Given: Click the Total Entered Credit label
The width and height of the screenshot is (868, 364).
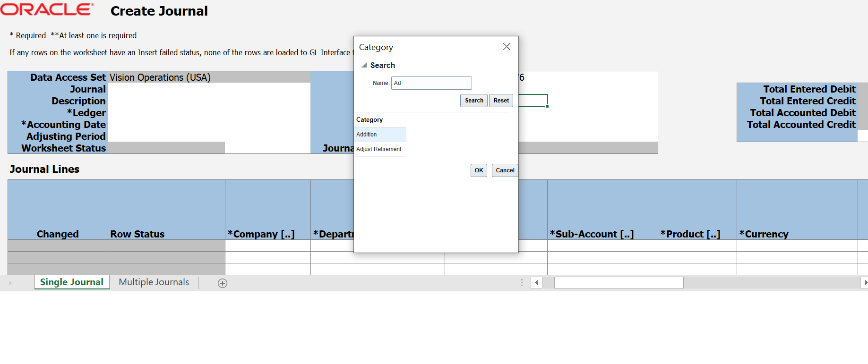Looking at the screenshot, I should coord(808,101).
